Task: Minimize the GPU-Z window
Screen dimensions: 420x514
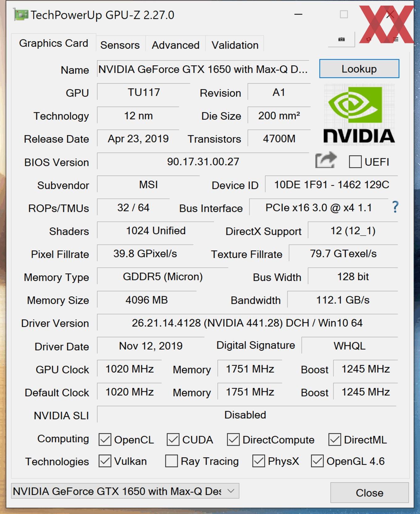Action: tap(298, 15)
